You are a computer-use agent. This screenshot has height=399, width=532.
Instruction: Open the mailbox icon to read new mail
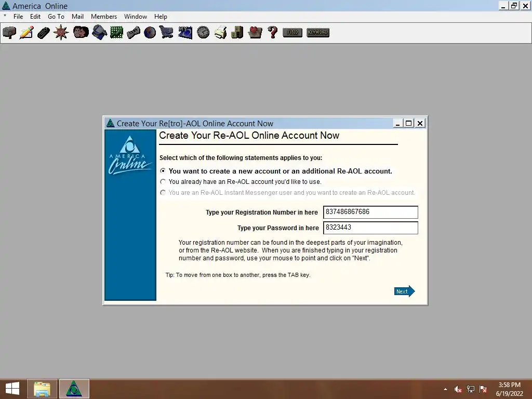coord(9,33)
